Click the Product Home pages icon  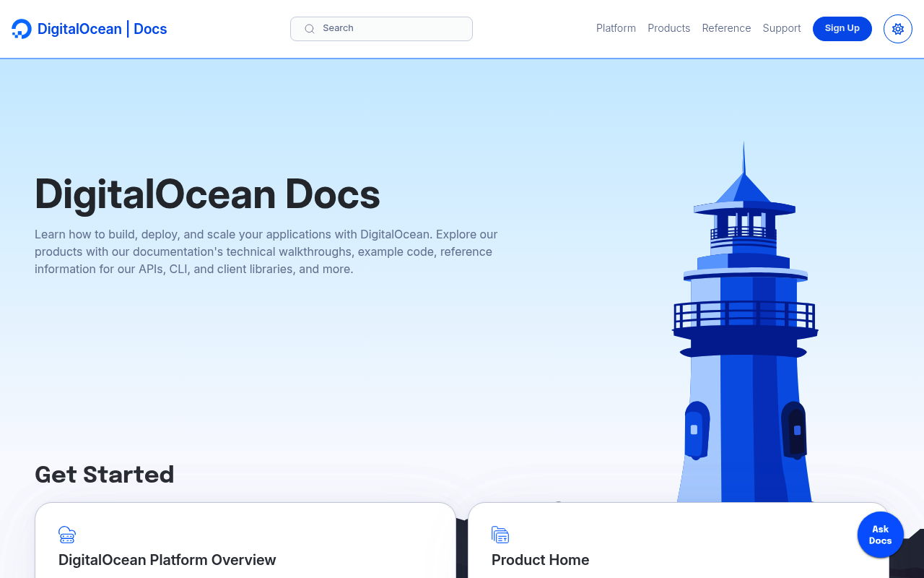coord(500,535)
